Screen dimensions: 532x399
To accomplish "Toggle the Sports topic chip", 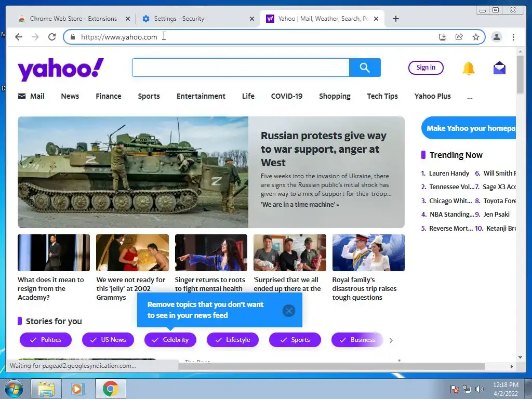I will [295, 340].
